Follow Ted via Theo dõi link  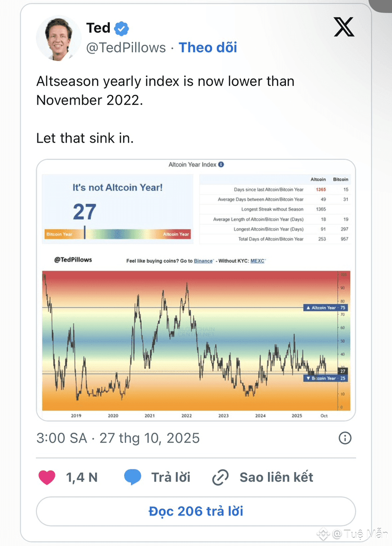(x=208, y=47)
